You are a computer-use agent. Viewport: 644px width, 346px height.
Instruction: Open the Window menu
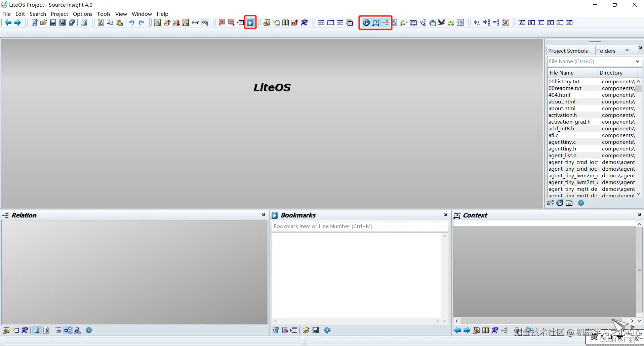pyautogui.click(x=142, y=14)
